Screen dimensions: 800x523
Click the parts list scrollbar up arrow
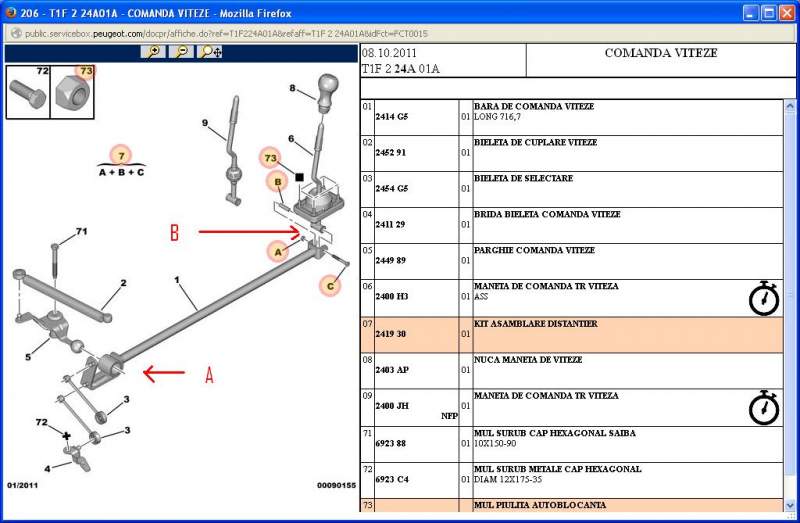pos(789,106)
